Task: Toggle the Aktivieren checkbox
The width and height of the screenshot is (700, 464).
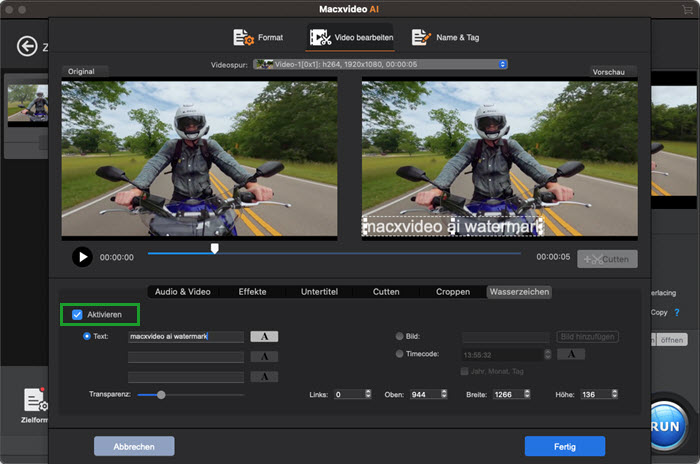Action: coord(77,314)
